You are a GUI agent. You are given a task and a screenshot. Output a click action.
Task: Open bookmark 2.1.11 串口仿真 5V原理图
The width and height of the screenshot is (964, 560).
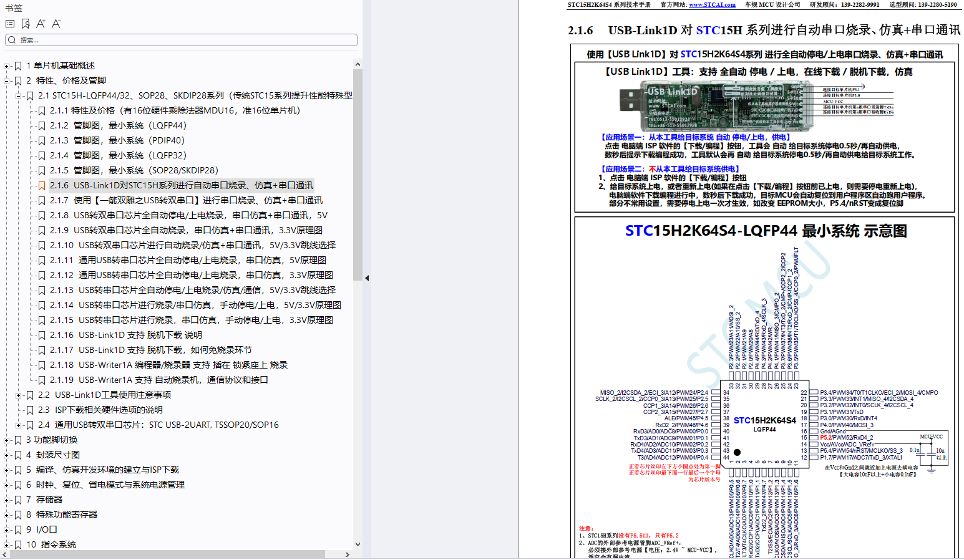coord(188,260)
